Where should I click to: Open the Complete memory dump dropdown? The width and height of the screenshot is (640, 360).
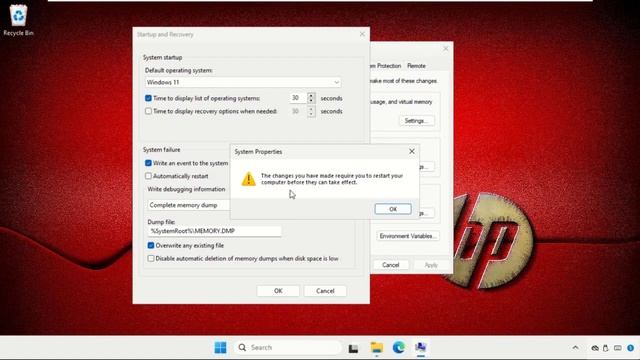pyautogui.click(x=189, y=205)
